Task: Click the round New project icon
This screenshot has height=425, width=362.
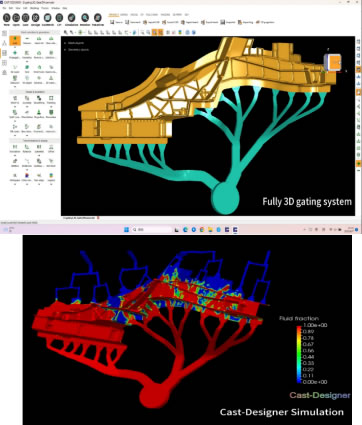Action: click(7, 18)
